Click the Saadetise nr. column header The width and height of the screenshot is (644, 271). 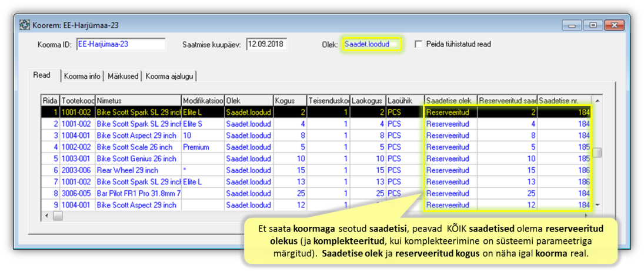tap(565, 101)
